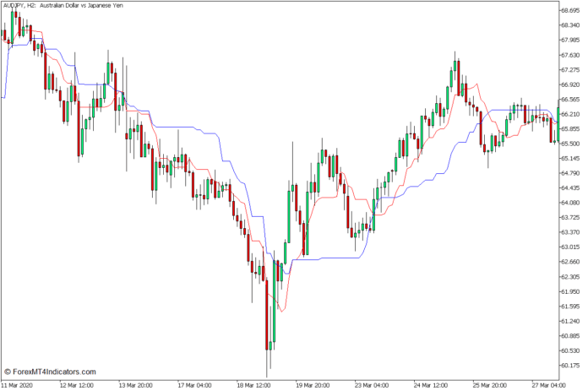Choose the 24 Mar 12:00 time label
This screenshot has height=391, width=588.
[x=432, y=385]
